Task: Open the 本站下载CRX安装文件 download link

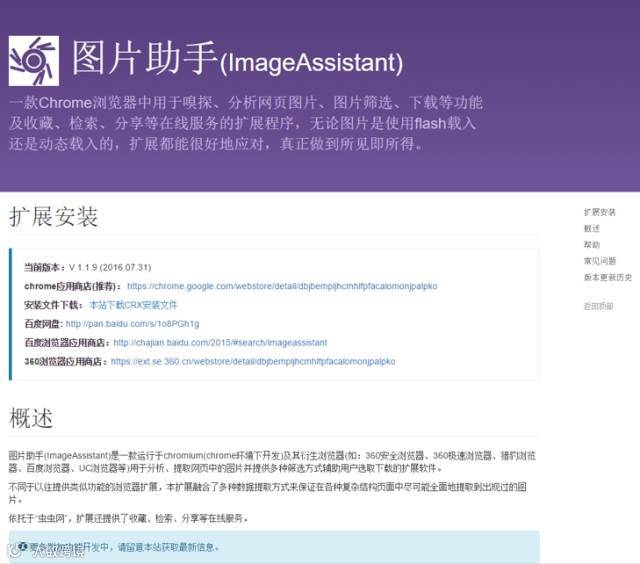Action: tap(133, 305)
